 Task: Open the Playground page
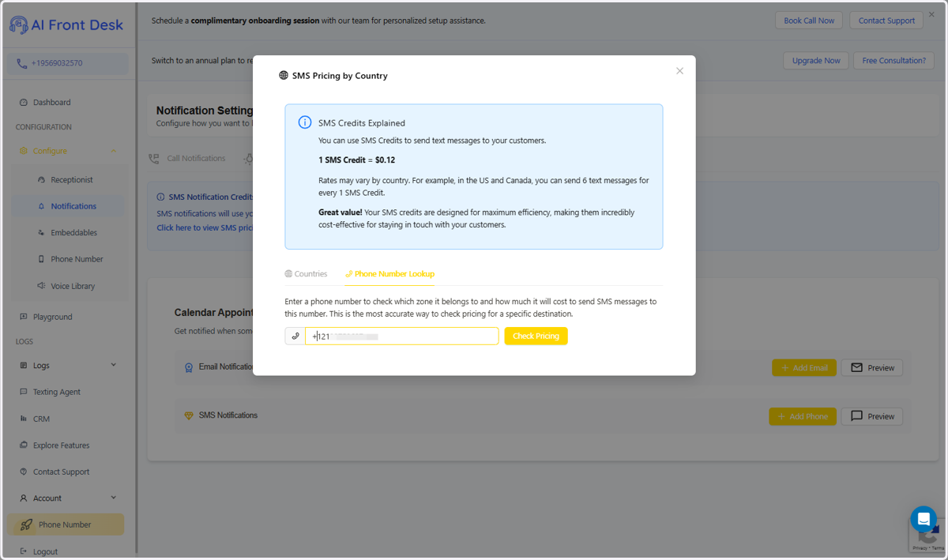(x=52, y=317)
